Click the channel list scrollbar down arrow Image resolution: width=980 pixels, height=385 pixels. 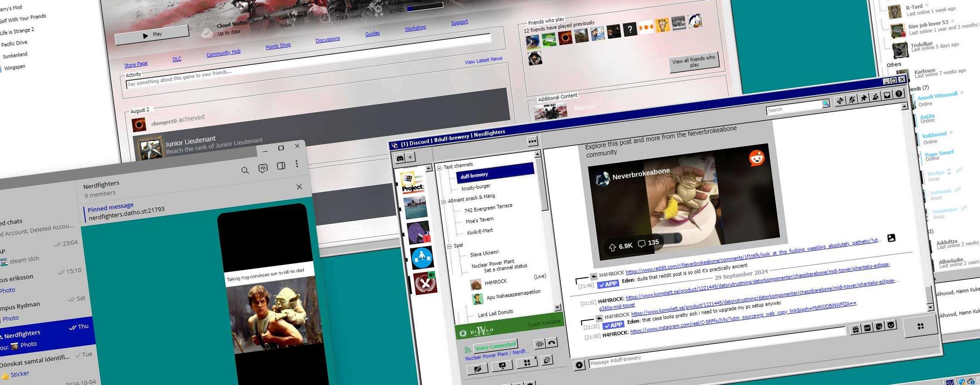click(558, 307)
